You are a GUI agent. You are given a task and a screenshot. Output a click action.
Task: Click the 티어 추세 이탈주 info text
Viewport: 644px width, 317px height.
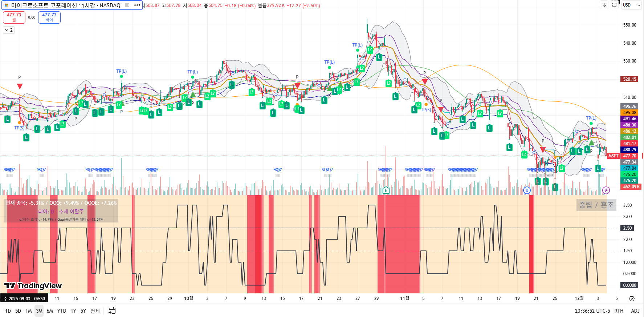[61, 211]
